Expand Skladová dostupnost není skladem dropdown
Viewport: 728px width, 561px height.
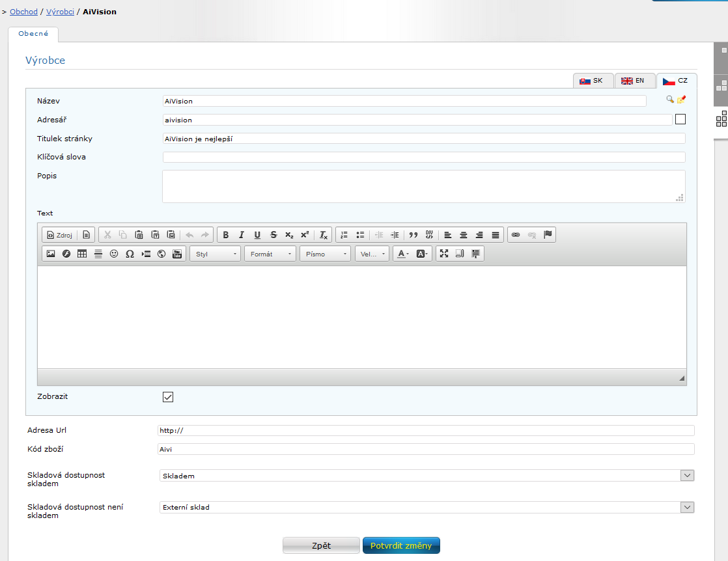click(x=687, y=507)
